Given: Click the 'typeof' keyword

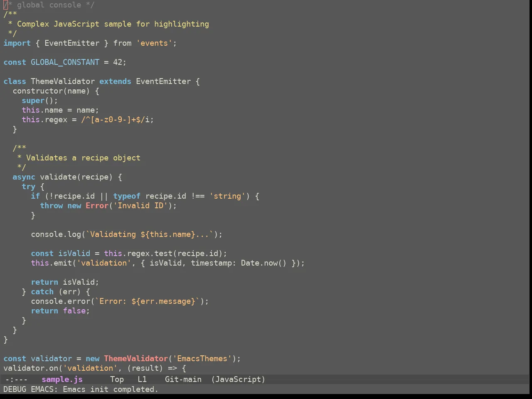Looking at the screenshot, I should [127, 196].
